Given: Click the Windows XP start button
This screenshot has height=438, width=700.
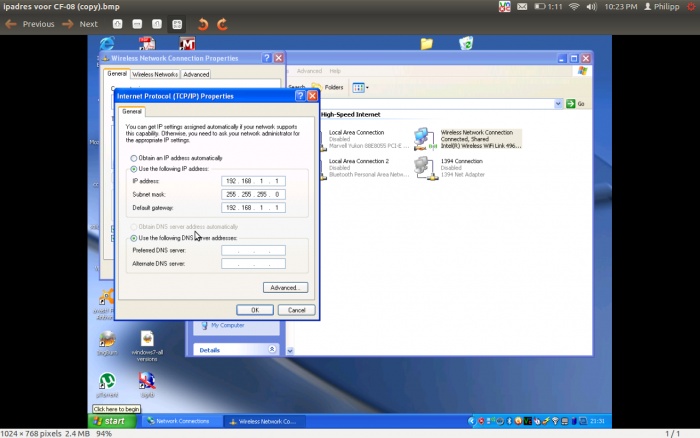Looking at the screenshot, I should [112, 421].
